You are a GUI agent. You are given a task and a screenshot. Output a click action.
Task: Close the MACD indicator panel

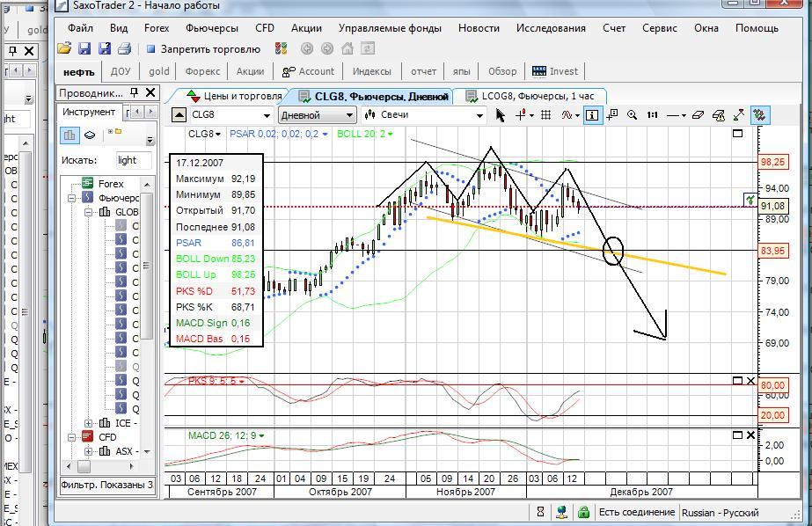(x=751, y=435)
